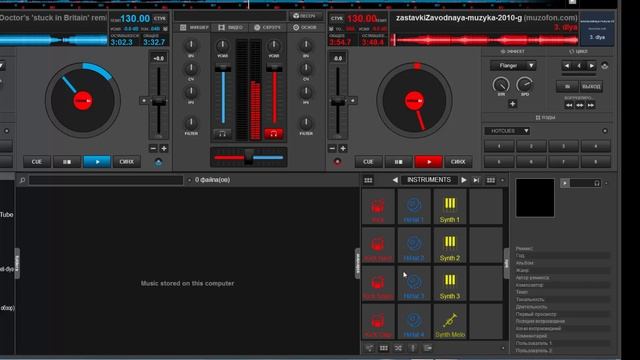Trigger the Synth 3 sampler pad

(450, 284)
